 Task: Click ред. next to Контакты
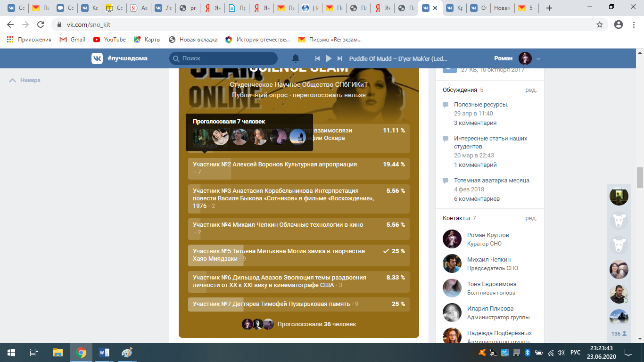click(531, 218)
